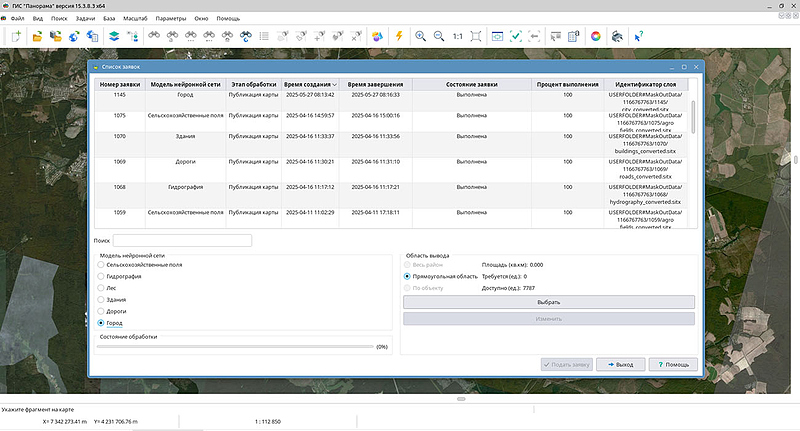800x431 pixels.
Task: Choose the Здания model option
Action: [100, 299]
